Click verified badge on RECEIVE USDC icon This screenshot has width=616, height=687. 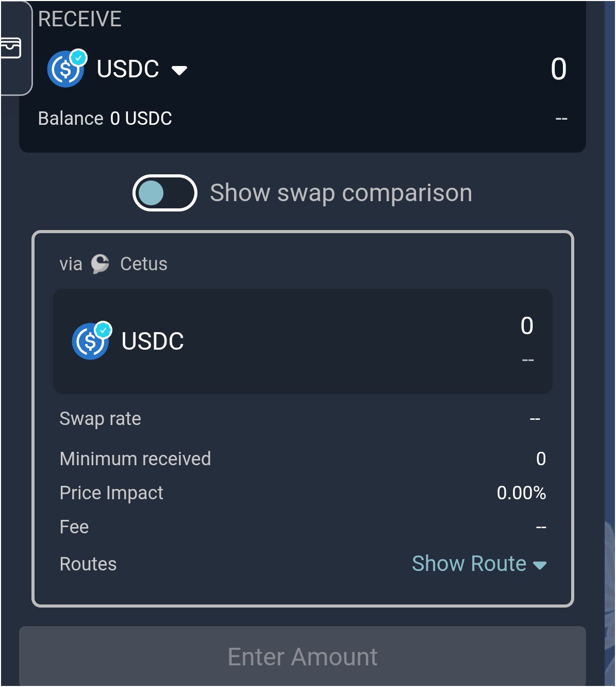point(79,58)
